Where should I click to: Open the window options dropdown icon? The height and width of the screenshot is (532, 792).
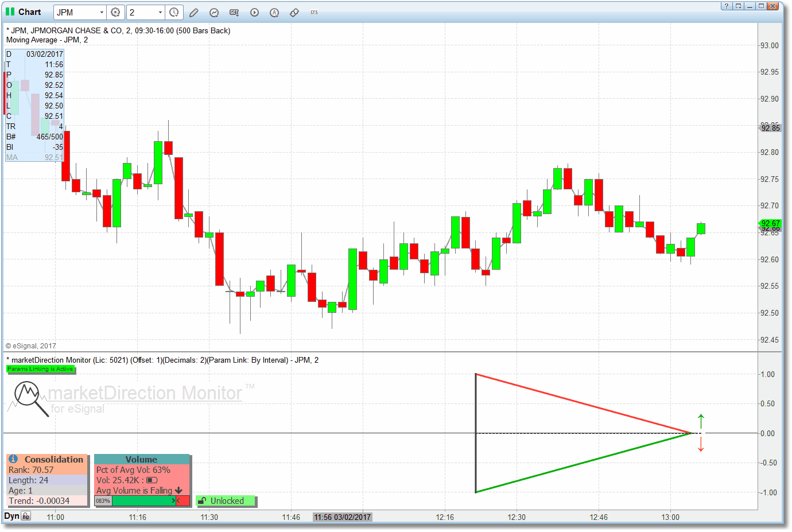point(739,6)
